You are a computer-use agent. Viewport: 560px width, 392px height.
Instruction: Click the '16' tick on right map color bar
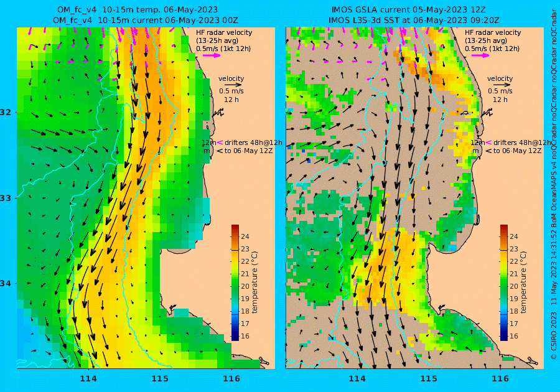[513, 336]
